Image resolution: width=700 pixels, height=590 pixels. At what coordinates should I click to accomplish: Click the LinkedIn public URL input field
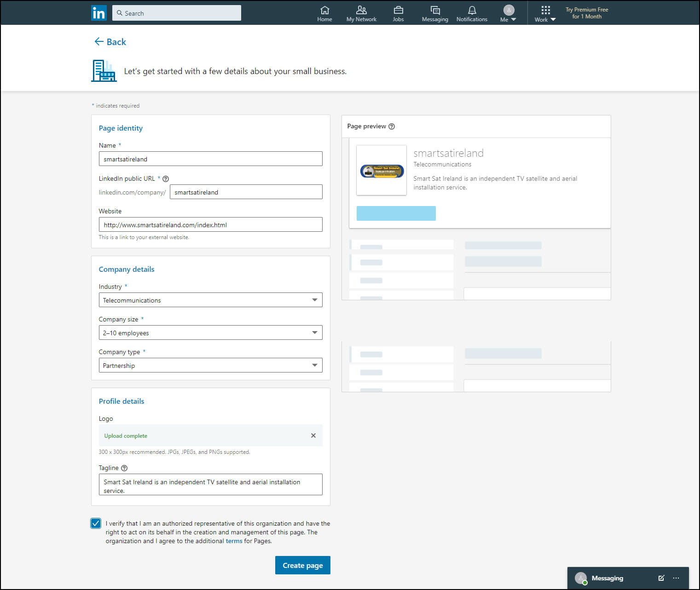pos(246,192)
